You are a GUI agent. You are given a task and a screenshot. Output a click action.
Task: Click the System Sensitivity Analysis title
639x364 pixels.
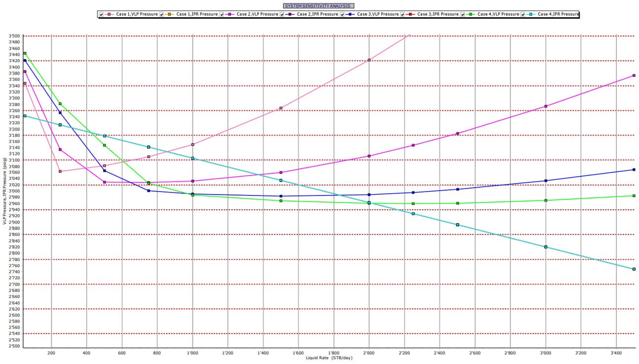(318, 5)
